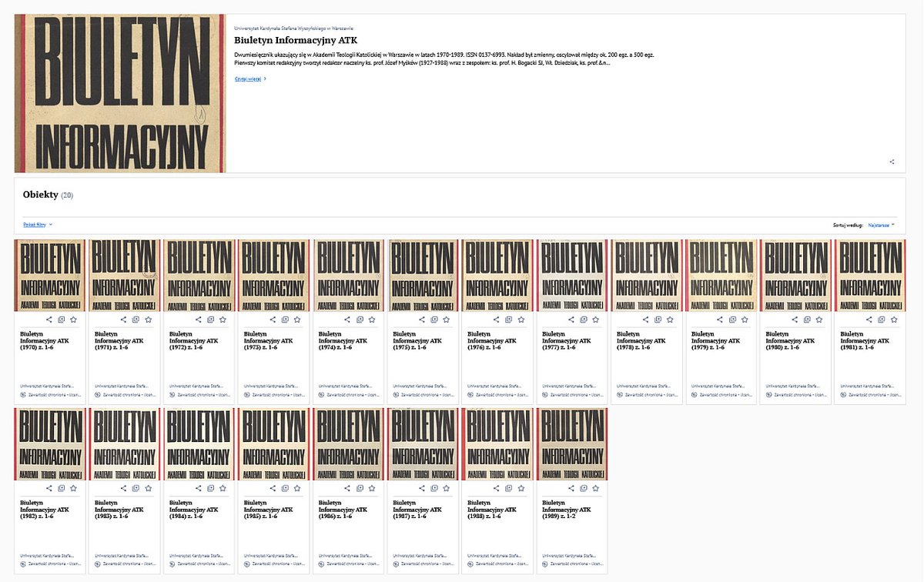The image size is (924, 582).
Task: Share the (1983) z. 1-6 issue
Action: (124, 488)
